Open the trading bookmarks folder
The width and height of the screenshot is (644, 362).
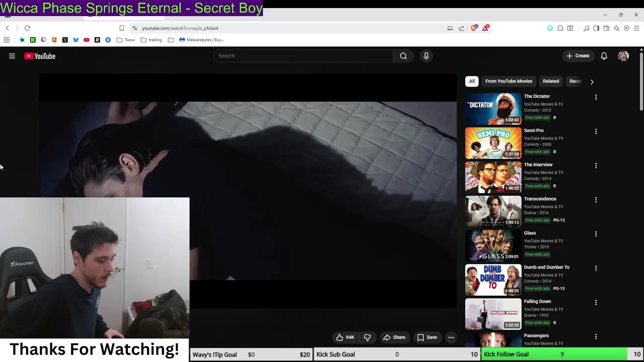click(x=151, y=40)
